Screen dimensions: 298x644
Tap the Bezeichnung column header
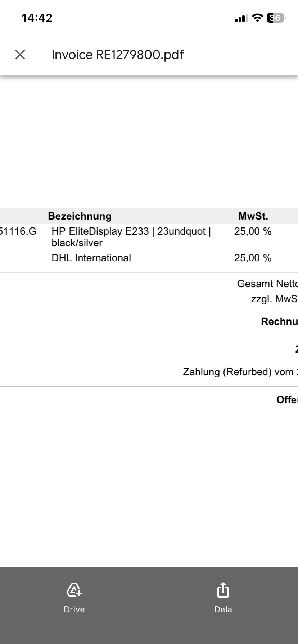point(80,216)
